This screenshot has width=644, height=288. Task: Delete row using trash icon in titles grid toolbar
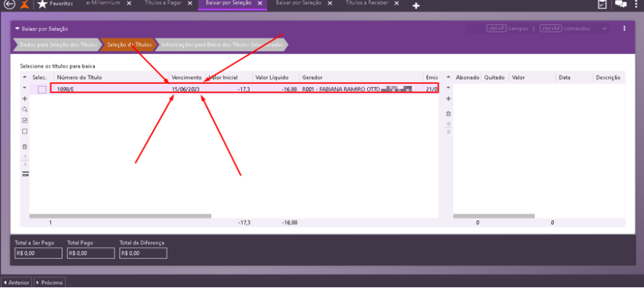click(x=24, y=146)
